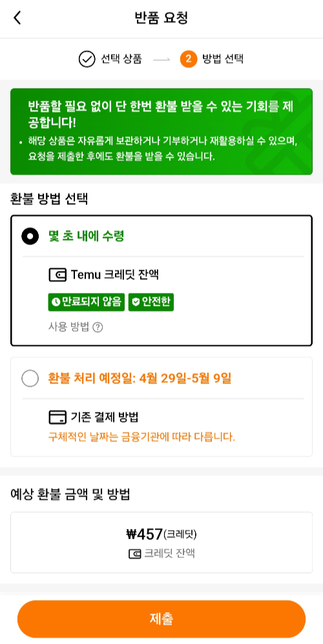Tap the checkmark icon beside 선택 상품
This screenshot has height=644, width=323.
tap(87, 59)
